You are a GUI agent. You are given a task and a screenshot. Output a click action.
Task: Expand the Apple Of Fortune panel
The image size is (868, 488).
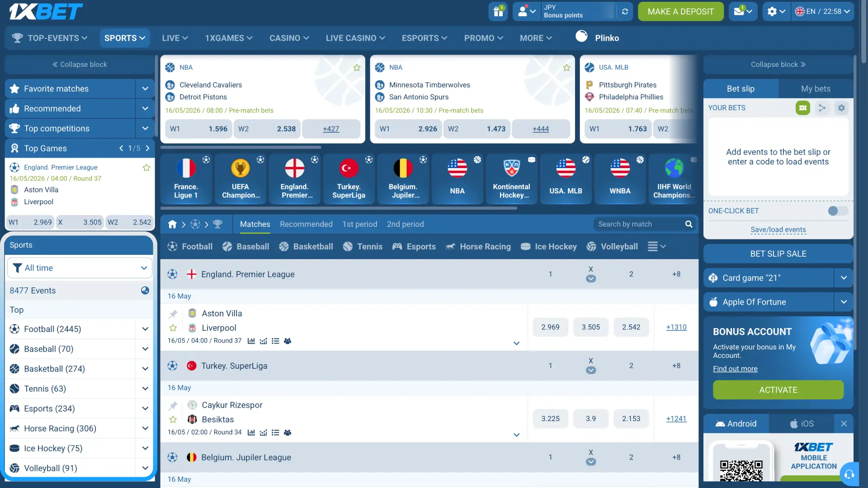[844, 302]
